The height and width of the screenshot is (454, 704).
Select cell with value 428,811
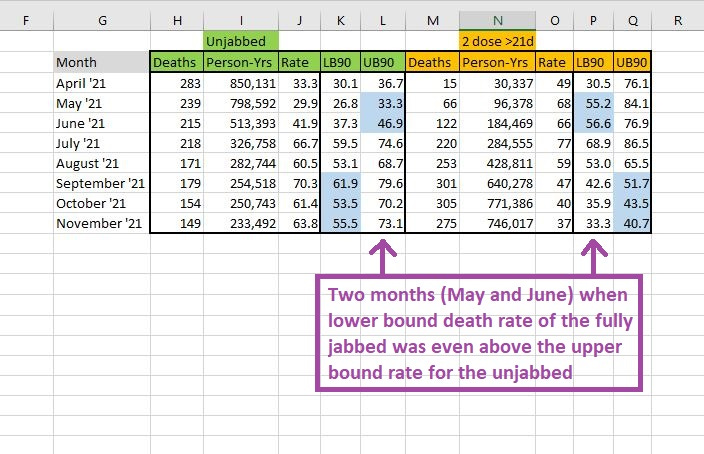pyautogui.click(x=497, y=163)
